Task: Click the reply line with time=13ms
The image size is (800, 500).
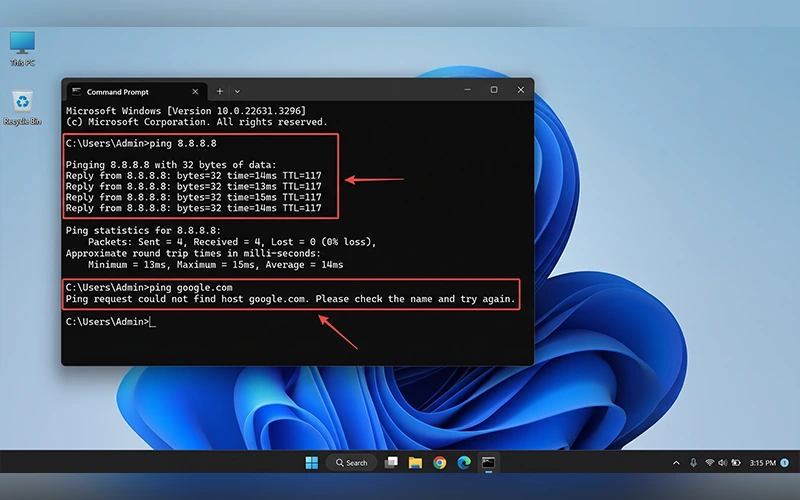Action: coord(193,186)
